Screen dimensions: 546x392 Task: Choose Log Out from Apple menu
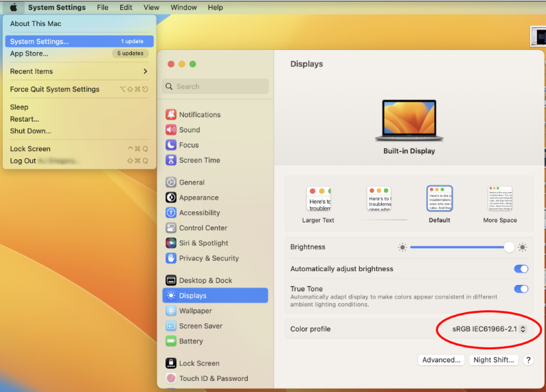click(80, 161)
